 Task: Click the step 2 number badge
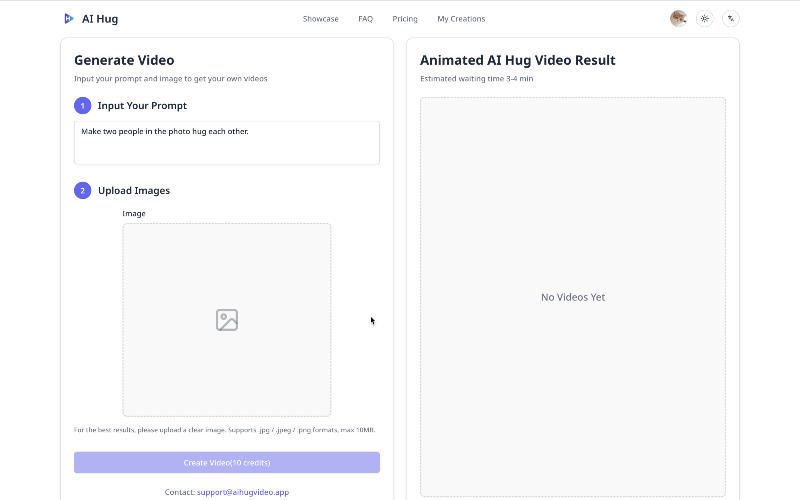pos(83,190)
